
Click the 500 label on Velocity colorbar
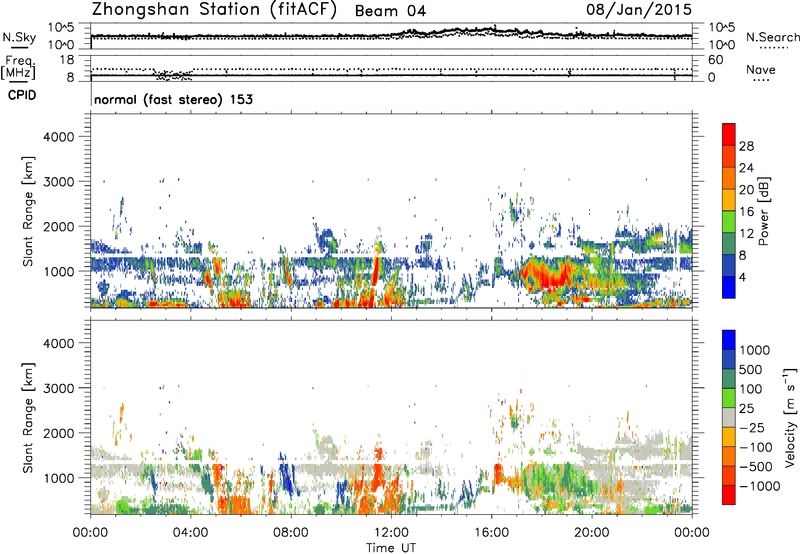pyautogui.click(x=751, y=370)
